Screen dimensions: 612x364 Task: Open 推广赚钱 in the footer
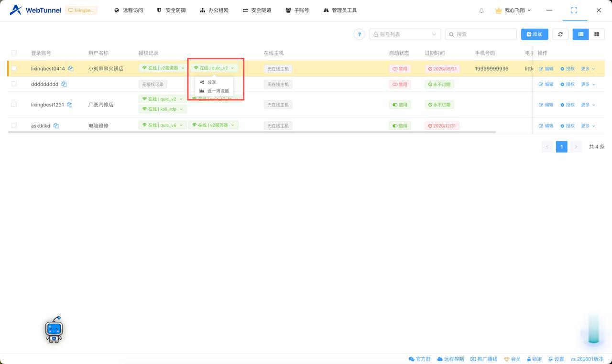point(484,359)
